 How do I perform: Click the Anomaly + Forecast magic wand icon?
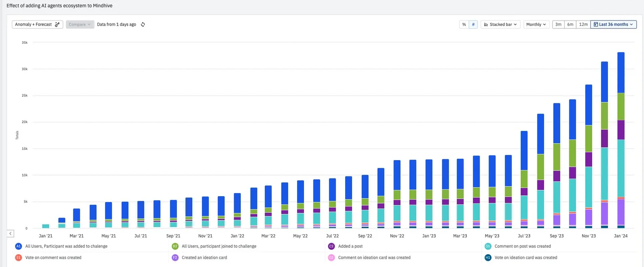pyautogui.click(x=57, y=24)
